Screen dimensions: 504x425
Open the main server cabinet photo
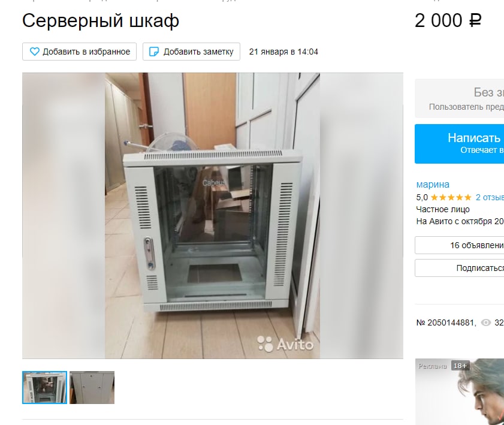(x=213, y=216)
